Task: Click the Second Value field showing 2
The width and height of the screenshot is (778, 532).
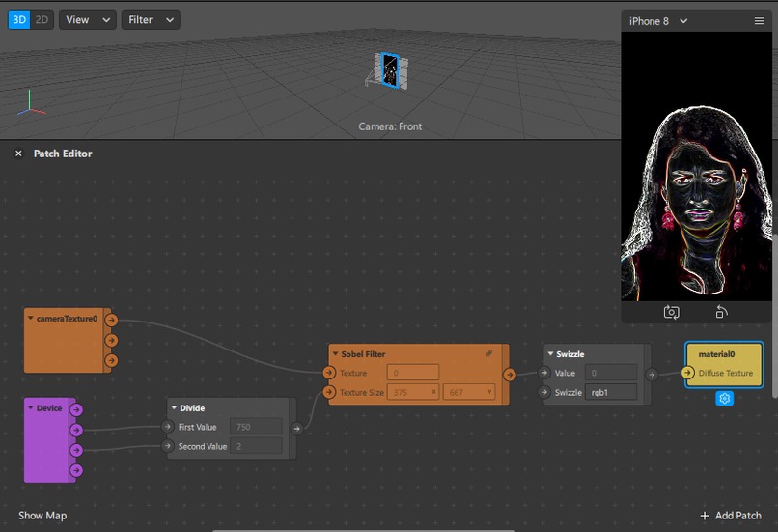Action: point(256,446)
